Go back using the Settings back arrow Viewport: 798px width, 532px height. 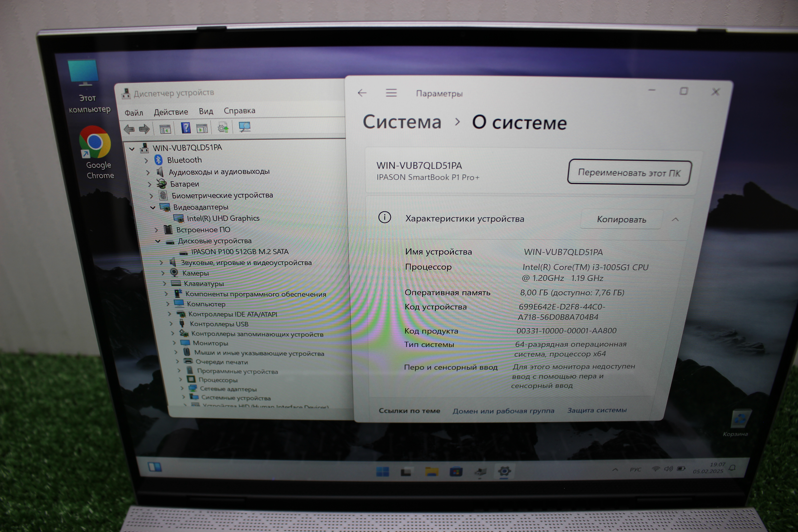tap(362, 93)
